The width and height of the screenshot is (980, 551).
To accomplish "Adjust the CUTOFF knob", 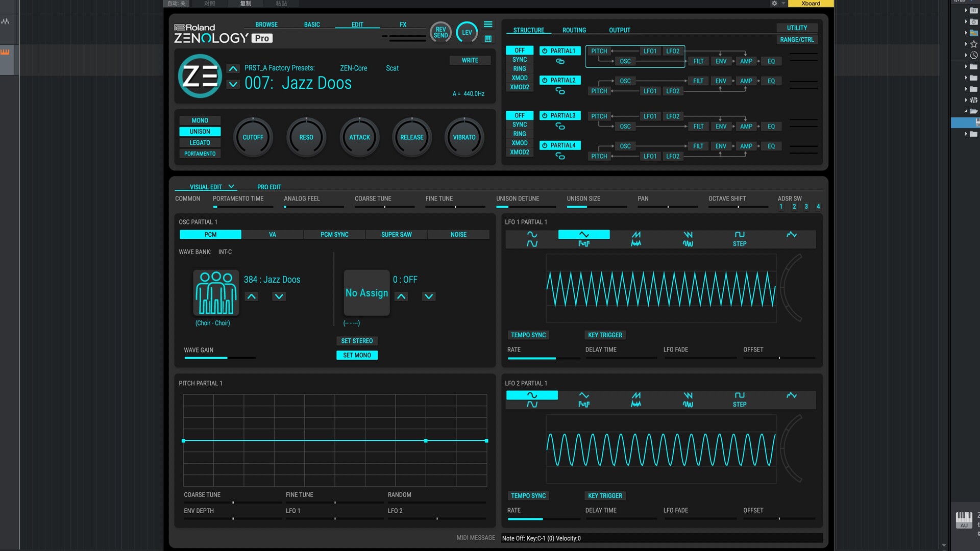I will (253, 137).
